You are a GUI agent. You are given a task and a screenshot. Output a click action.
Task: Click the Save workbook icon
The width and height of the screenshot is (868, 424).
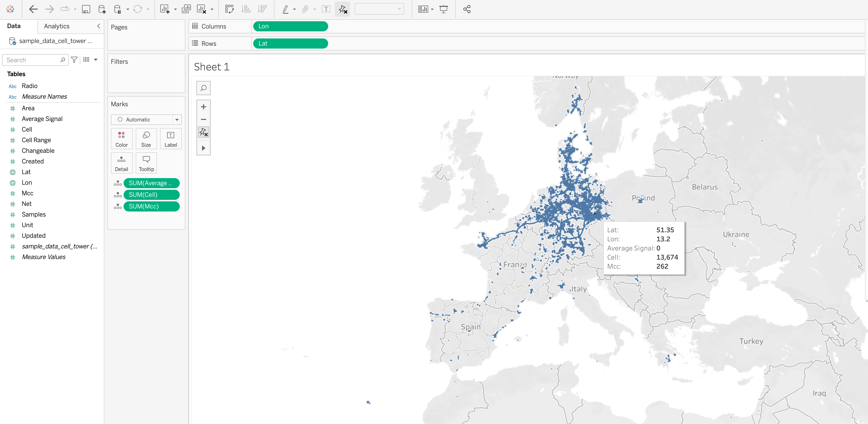point(86,9)
